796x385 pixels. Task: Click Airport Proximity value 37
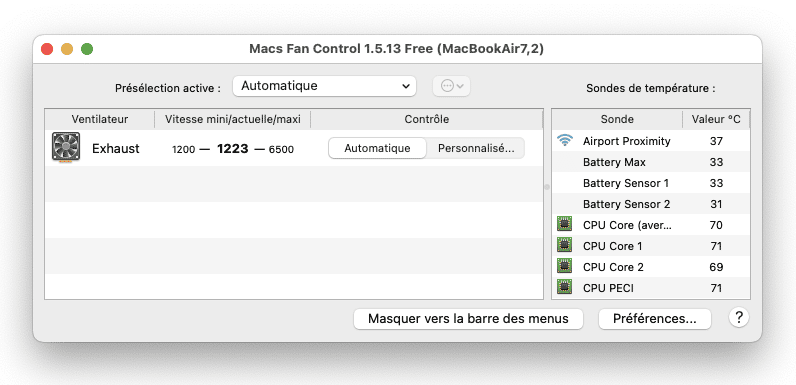click(716, 141)
